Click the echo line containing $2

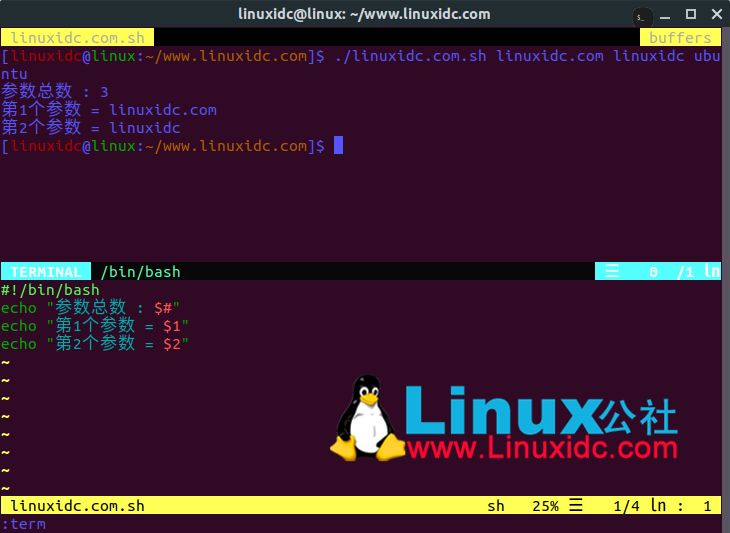(x=95, y=344)
